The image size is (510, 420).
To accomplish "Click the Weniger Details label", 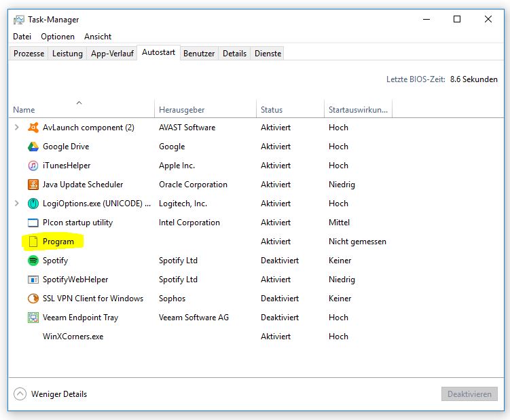I will pyautogui.click(x=59, y=394).
